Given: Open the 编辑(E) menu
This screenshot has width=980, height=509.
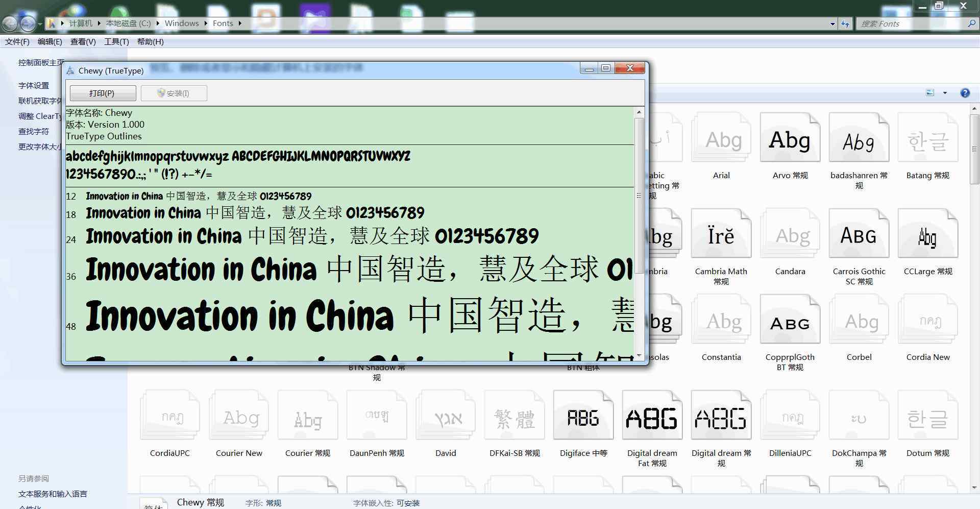Looking at the screenshot, I should [x=50, y=42].
